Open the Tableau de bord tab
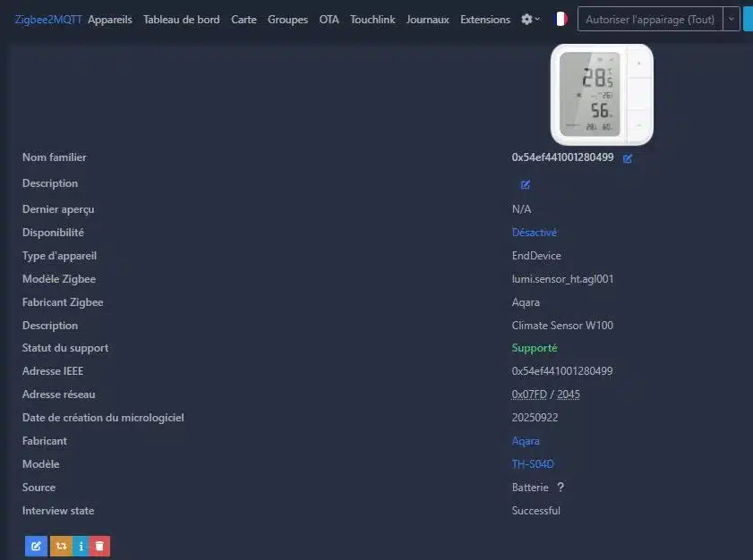The image size is (753, 560). [182, 20]
